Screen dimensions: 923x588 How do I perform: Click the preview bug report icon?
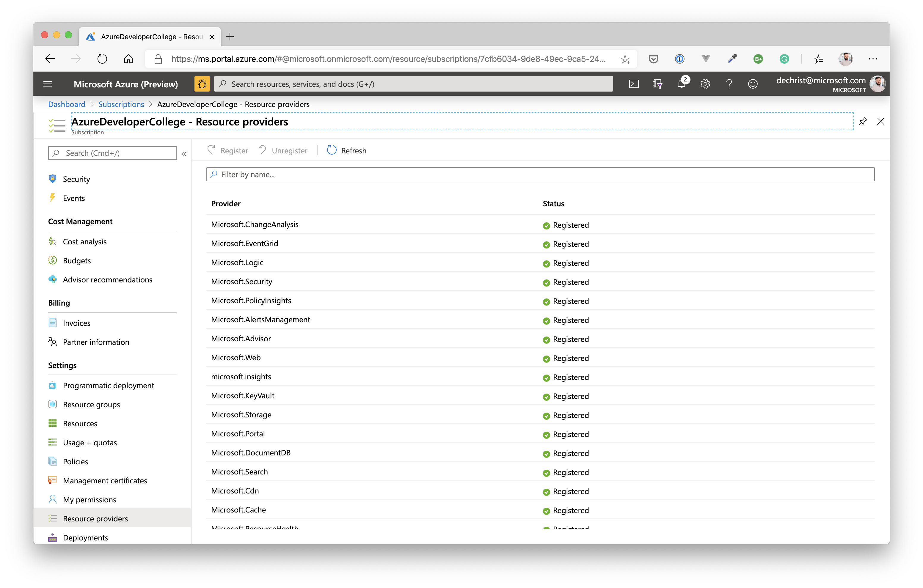pos(202,84)
